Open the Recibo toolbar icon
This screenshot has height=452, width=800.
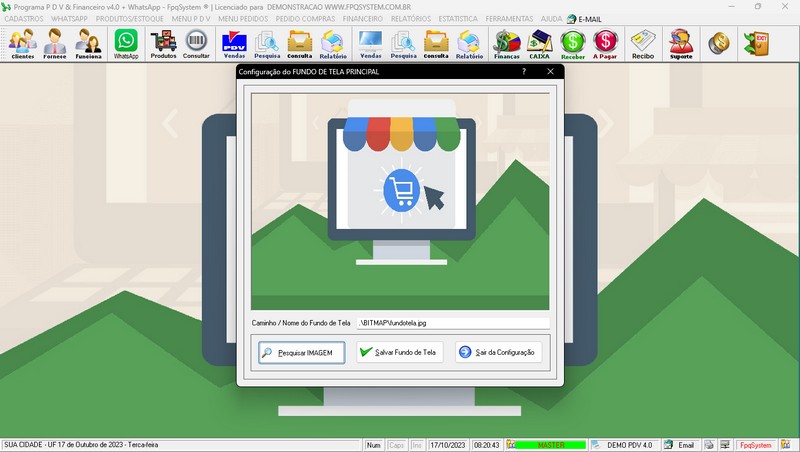pyautogui.click(x=643, y=44)
